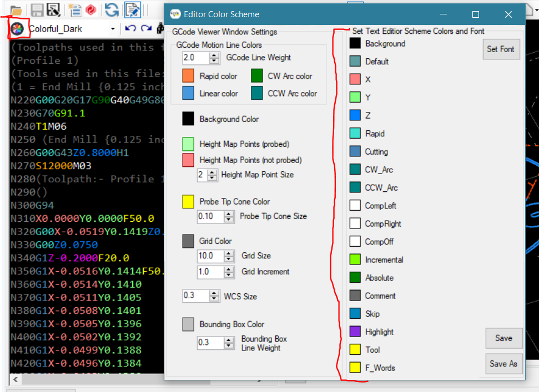Viewport: 539px width, 392px height.
Task: Change the Cutting text color swatch
Action: [355, 151]
